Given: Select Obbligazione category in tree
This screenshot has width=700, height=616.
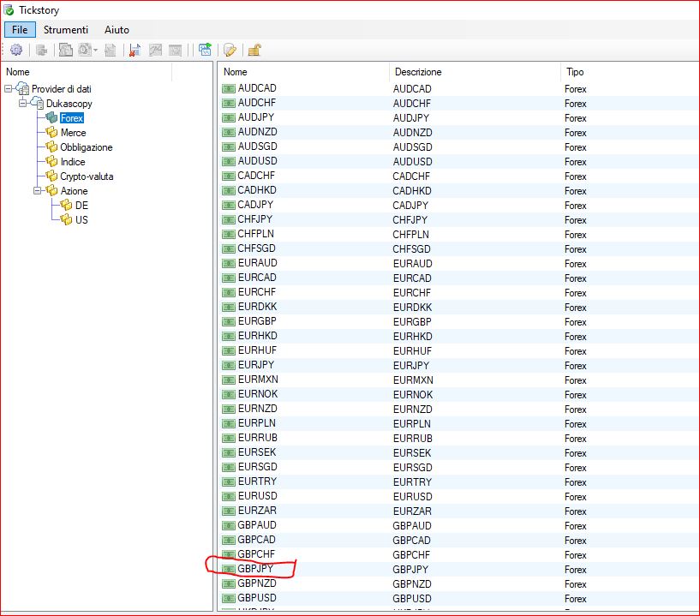Looking at the screenshot, I should pos(87,147).
